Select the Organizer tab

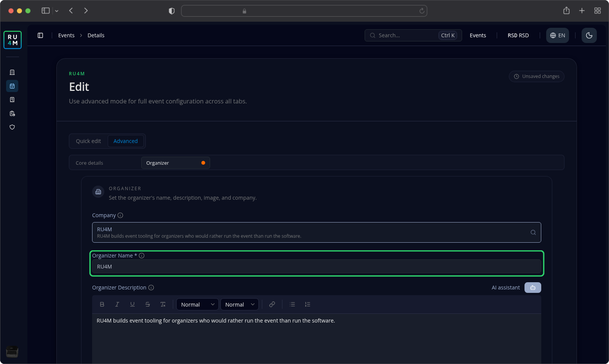click(x=175, y=163)
